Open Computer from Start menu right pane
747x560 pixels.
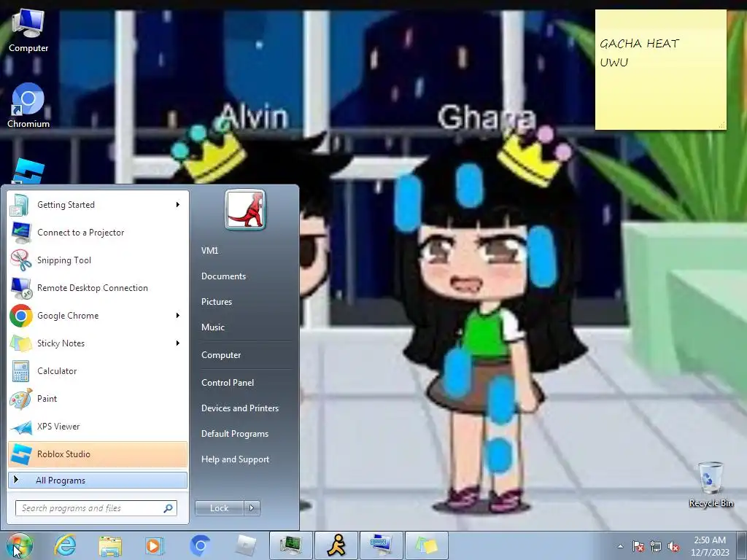[221, 355]
